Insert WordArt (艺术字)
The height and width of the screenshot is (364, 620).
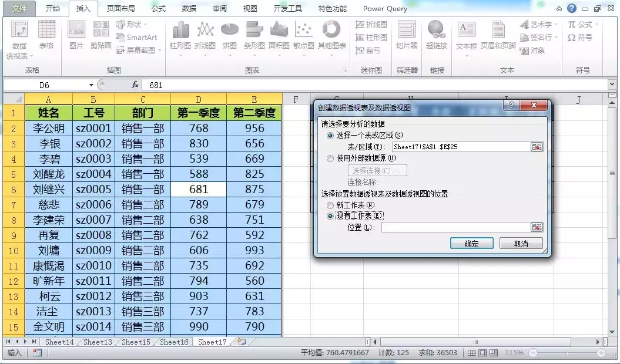tap(538, 25)
